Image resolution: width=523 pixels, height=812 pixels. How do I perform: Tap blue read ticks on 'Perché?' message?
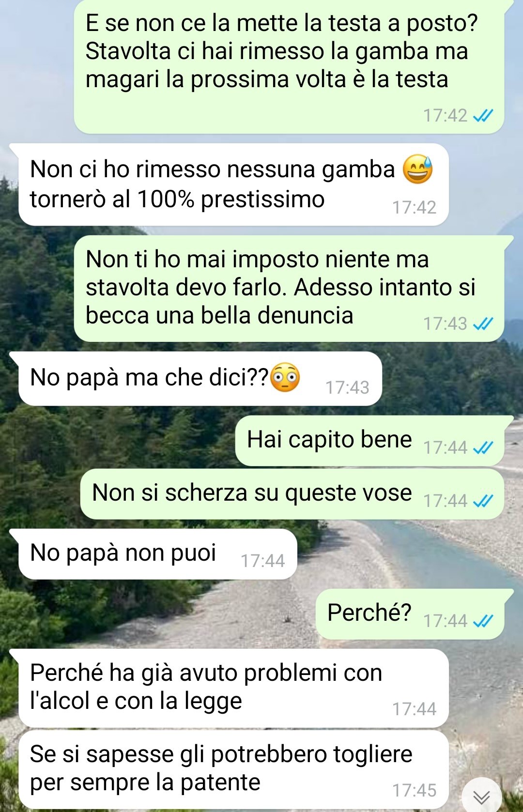(x=483, y=621)
